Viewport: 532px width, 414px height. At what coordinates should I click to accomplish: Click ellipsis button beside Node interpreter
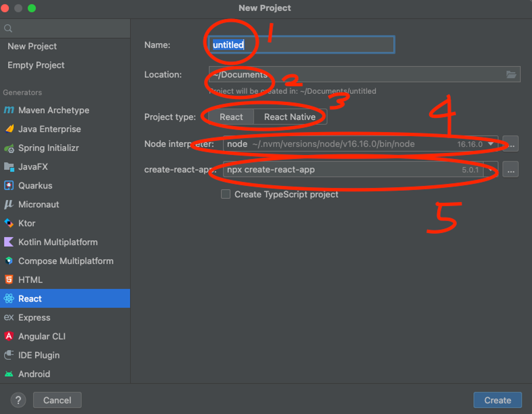click(510, 144)
